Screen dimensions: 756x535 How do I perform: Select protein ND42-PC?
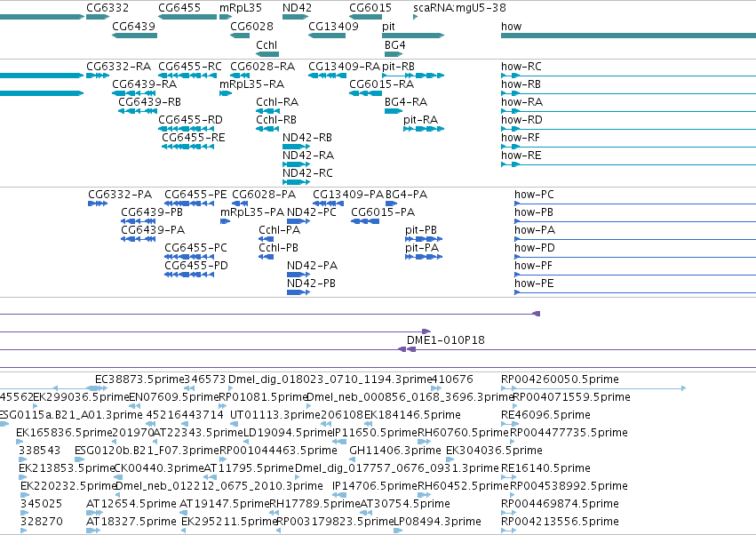pos(312,212)
